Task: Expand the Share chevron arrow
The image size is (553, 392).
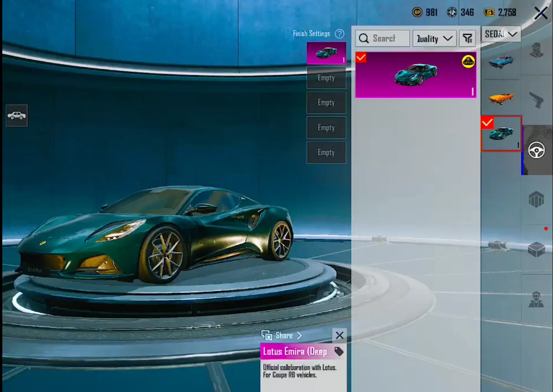Action: tap(299, 335)
